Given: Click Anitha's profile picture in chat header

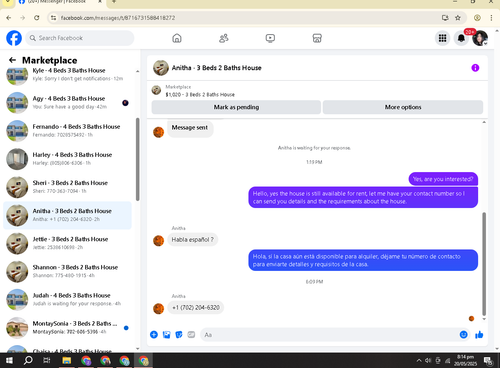Looking at the screenshot, I should point(161,68).
